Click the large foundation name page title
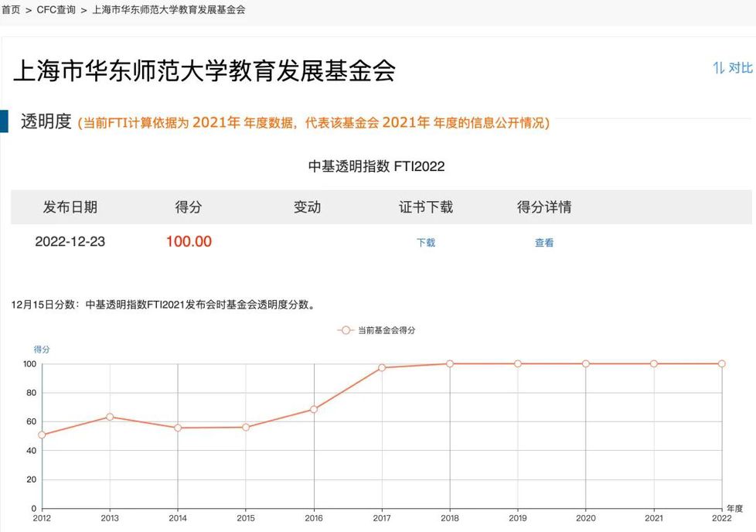Viewport: 756px width, 532px height. click(x=204, y=70)
